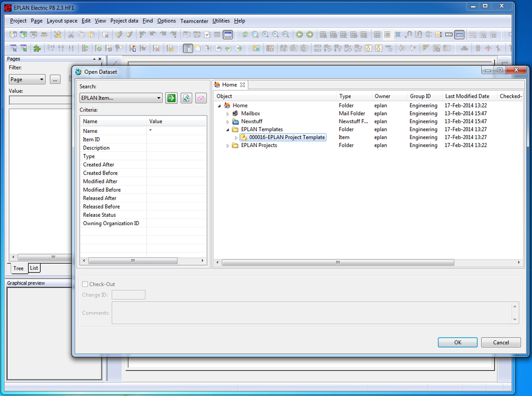Expand the EPLAN Projects folder

tap(228, 146)
